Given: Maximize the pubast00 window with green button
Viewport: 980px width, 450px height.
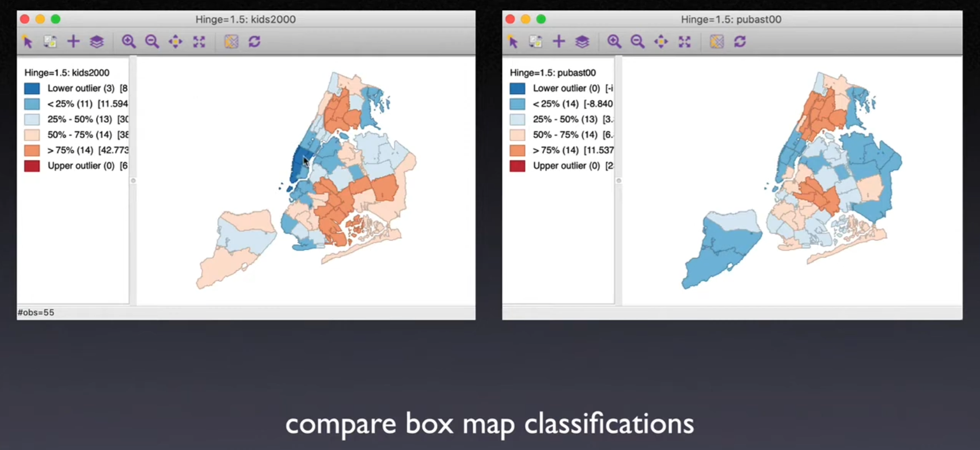Looking at the screenshot, I should (541, 19).
